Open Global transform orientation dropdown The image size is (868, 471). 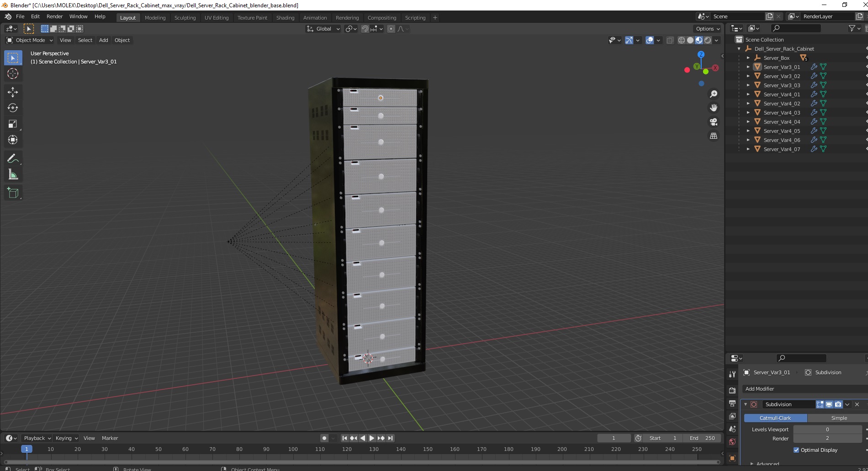click(x=323, y=29)
